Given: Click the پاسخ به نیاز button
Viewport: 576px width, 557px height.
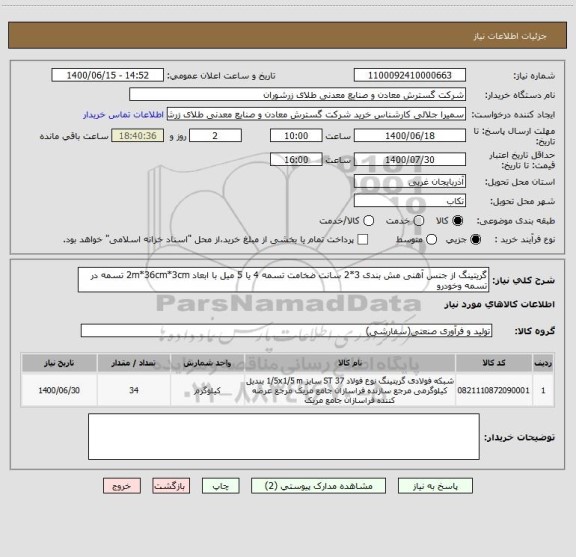Looking at the screenshot, I should (x=435, y=486).
